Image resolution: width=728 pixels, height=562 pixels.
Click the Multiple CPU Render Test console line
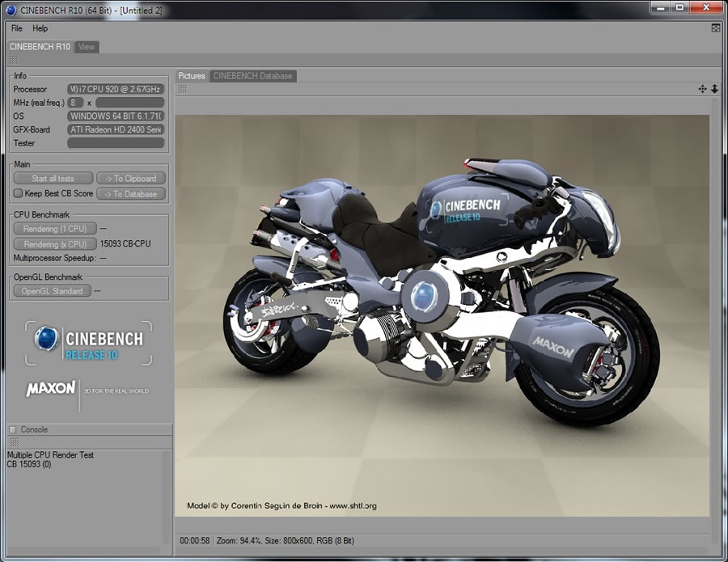point(50,454)
